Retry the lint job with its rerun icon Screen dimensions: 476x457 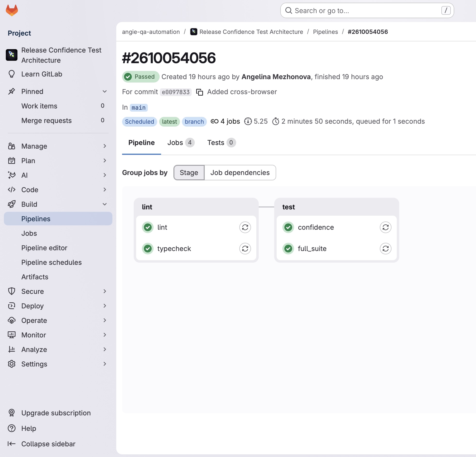click(x=245, y=227)
